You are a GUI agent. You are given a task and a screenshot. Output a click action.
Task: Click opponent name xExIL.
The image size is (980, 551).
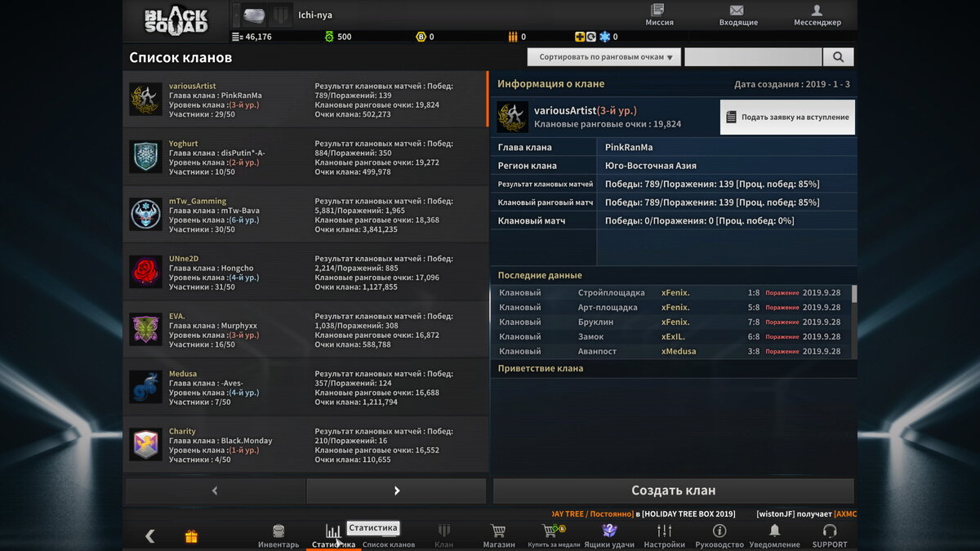pyautogui.click(x=674, y=336)
